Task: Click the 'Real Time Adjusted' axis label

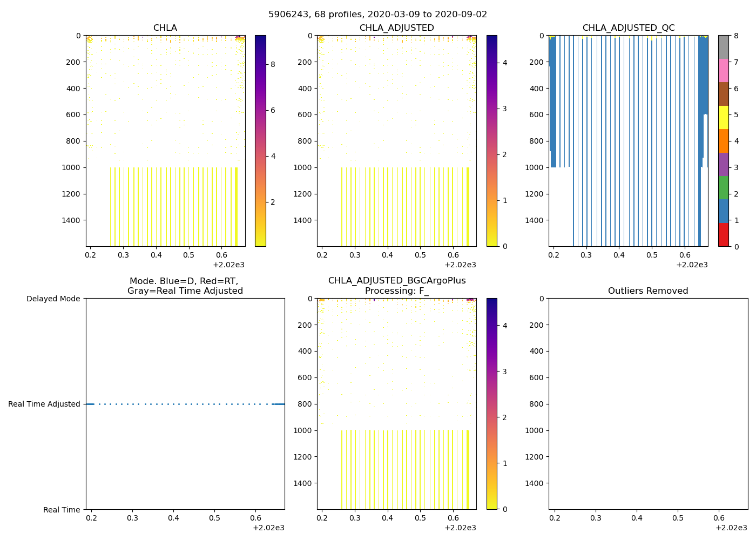Action: click(x=44, y=404)
